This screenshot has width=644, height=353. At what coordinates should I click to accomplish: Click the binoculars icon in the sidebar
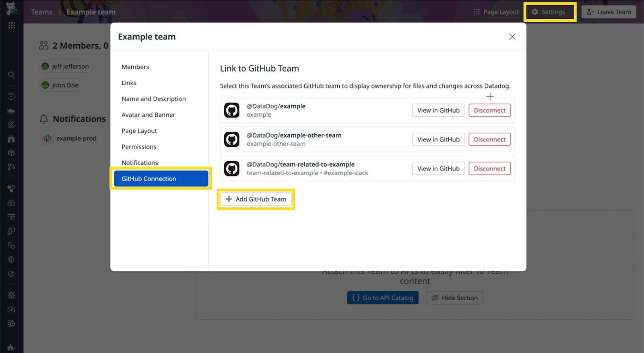pyautogui.click(x=11, y=139)
